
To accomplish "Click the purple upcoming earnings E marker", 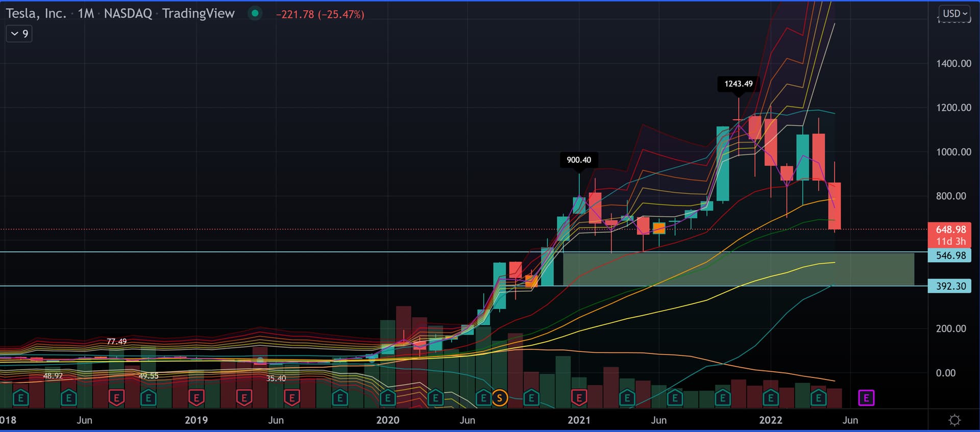I will (x=866, y=397).
